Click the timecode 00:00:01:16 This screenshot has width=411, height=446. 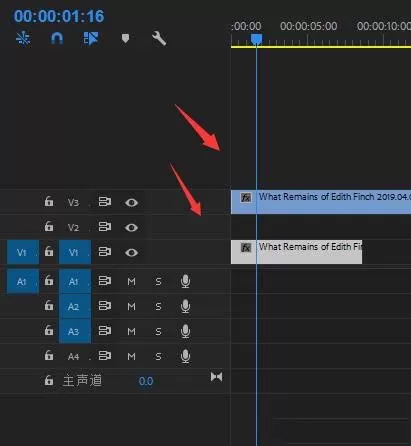(x=59, y=16)
